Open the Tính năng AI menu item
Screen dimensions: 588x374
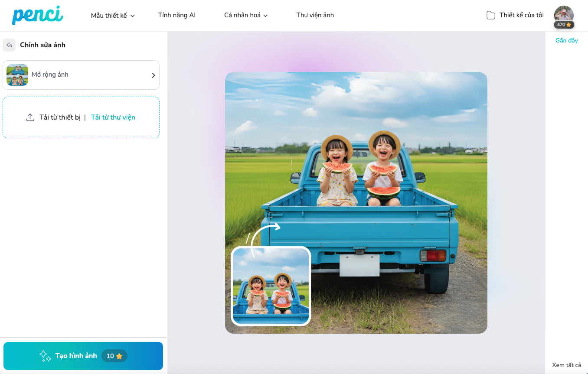point(177,15)
